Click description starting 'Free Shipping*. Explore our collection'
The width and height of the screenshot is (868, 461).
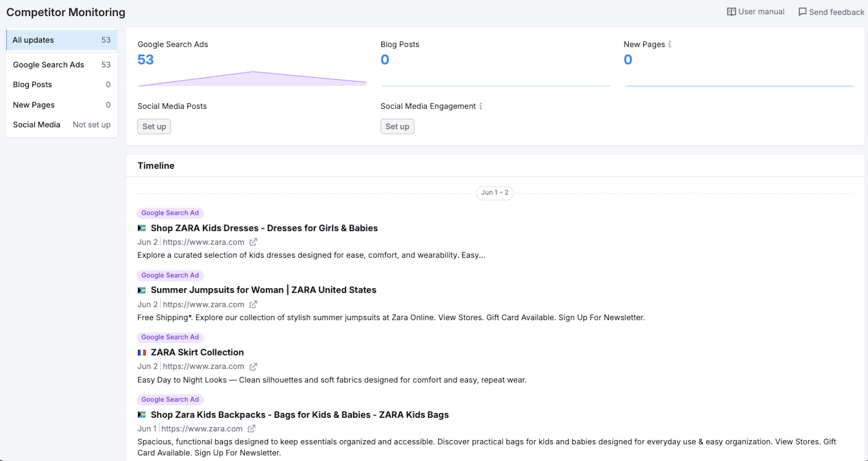(391, 317)
